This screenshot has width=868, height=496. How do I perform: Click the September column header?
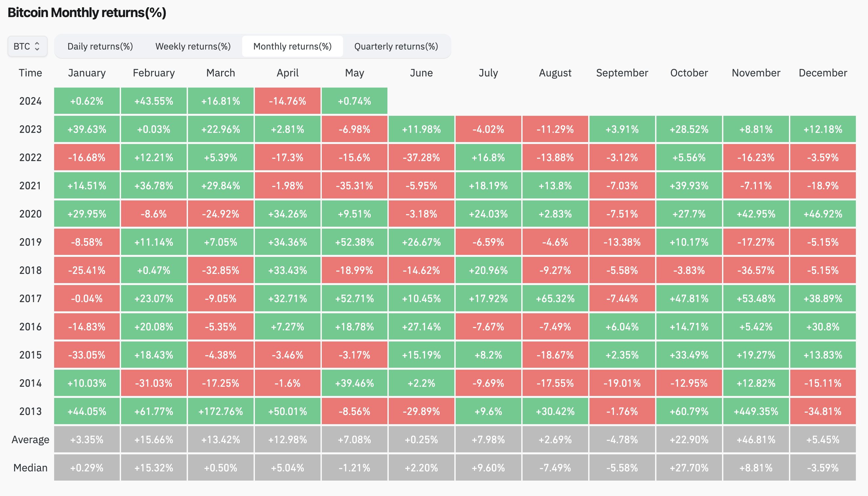tap(622, 73)
